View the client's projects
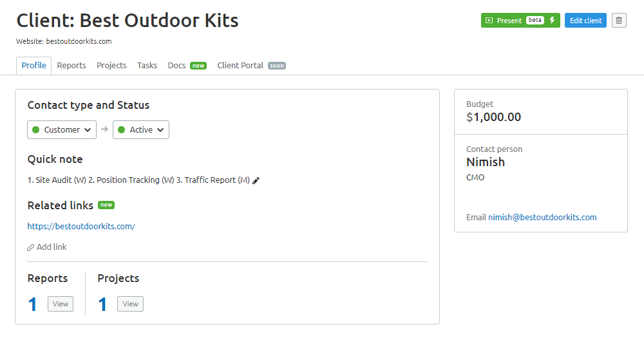The width and height of the screenshot is (644, 338). tap(130, 304)
